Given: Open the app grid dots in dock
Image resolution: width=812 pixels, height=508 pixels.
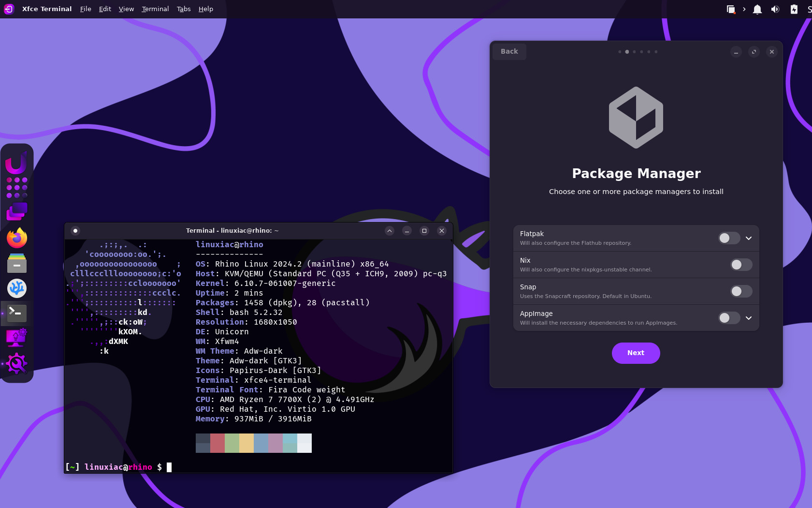Looking at the screenshot, I should 17,188.
